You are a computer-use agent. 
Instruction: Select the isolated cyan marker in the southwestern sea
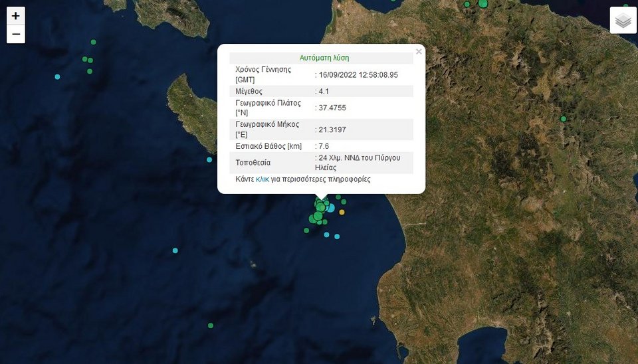click(x=175, y=250)
